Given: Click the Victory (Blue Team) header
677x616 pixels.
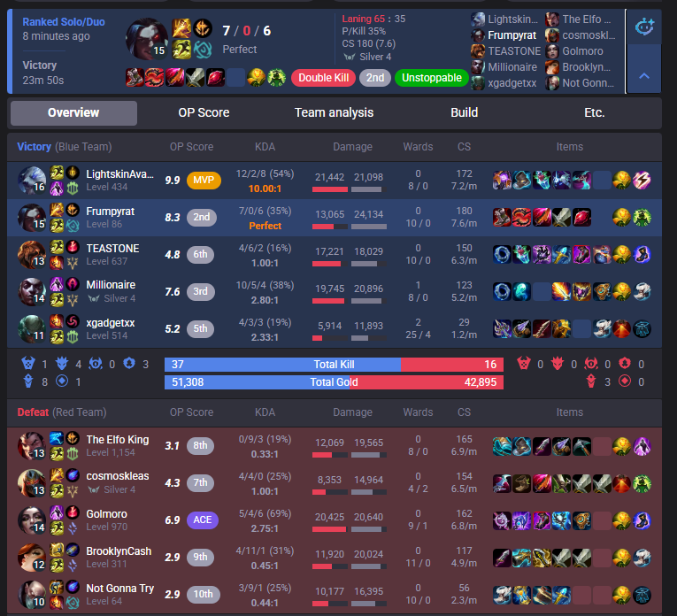Looking at the screenshot, I should [65, 147].
